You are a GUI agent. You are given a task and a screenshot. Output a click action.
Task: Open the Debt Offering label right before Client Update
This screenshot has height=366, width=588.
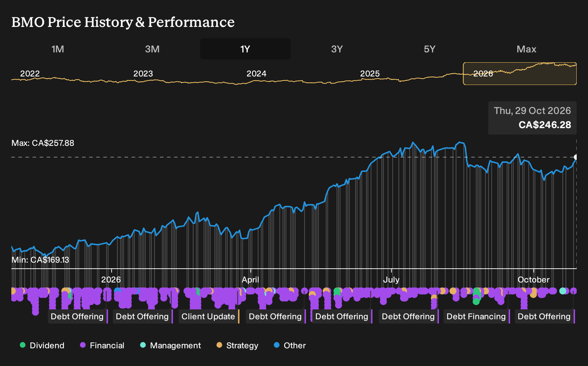tap(142, 316)
